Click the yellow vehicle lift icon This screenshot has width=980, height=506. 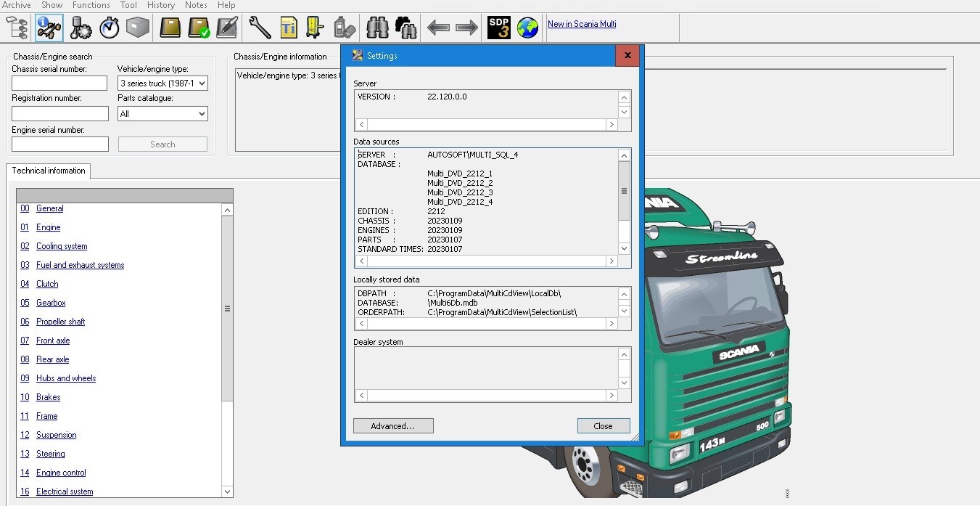click(316, 28)
